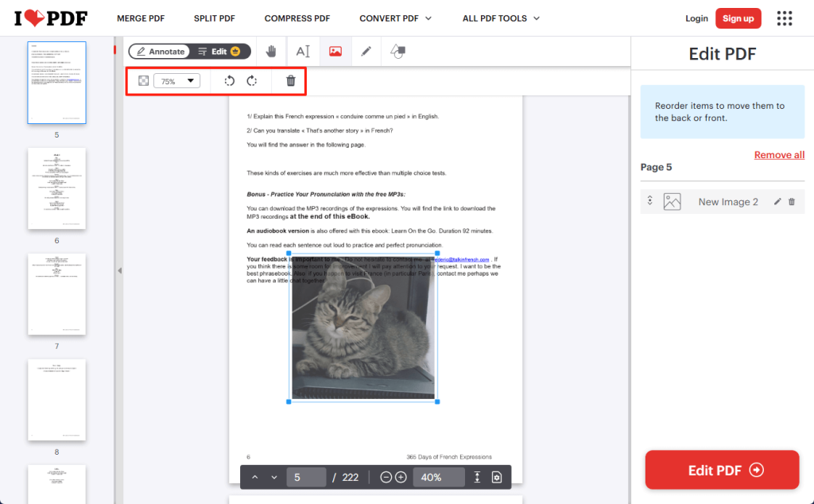The image size is (814, 504).
Task: Select the add text tool
Action: [303, 51]
